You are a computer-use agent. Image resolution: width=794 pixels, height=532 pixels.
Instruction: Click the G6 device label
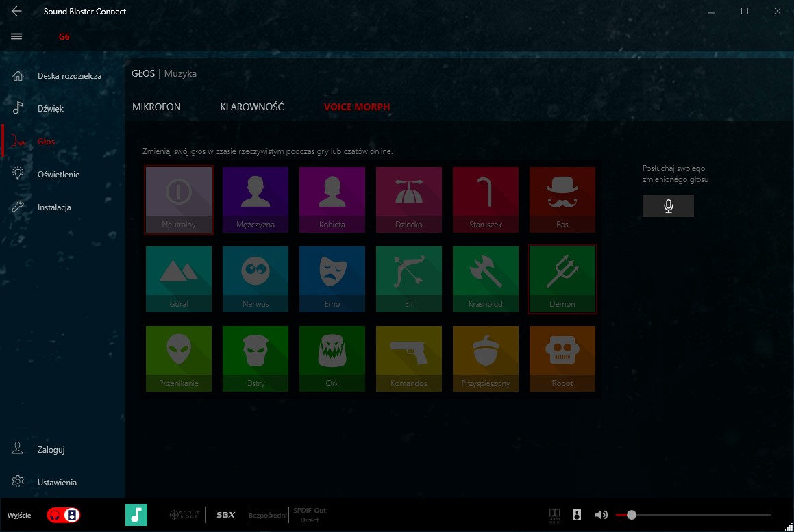click(x=64, y=36)
